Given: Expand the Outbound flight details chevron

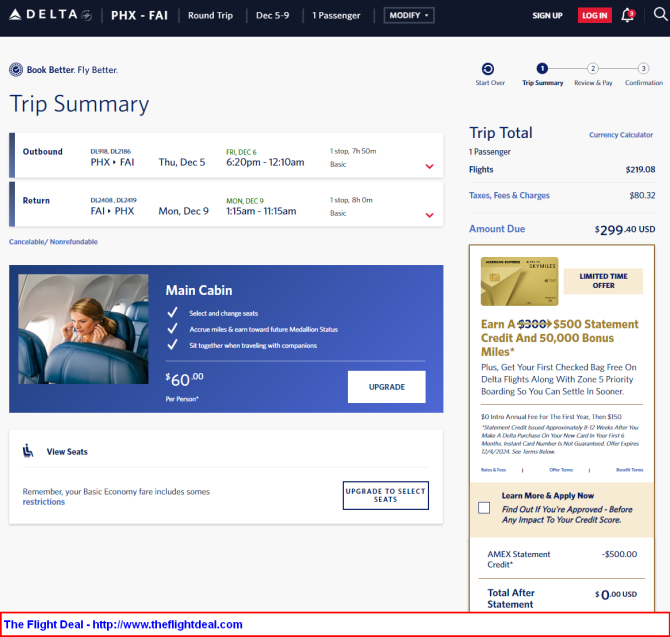Looking at the screenshot, I should [x=429, y=166].
